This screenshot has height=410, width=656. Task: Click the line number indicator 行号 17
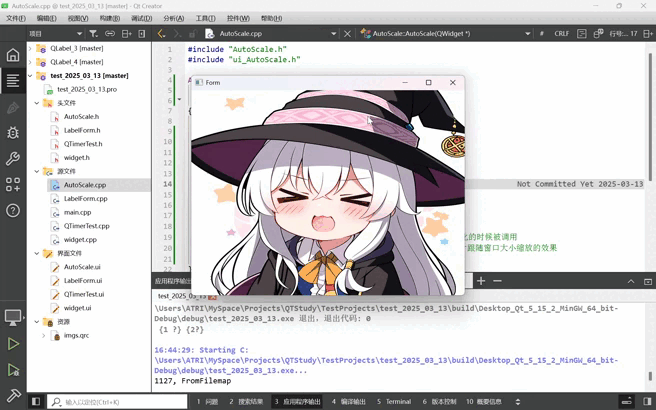click(623, 34)
